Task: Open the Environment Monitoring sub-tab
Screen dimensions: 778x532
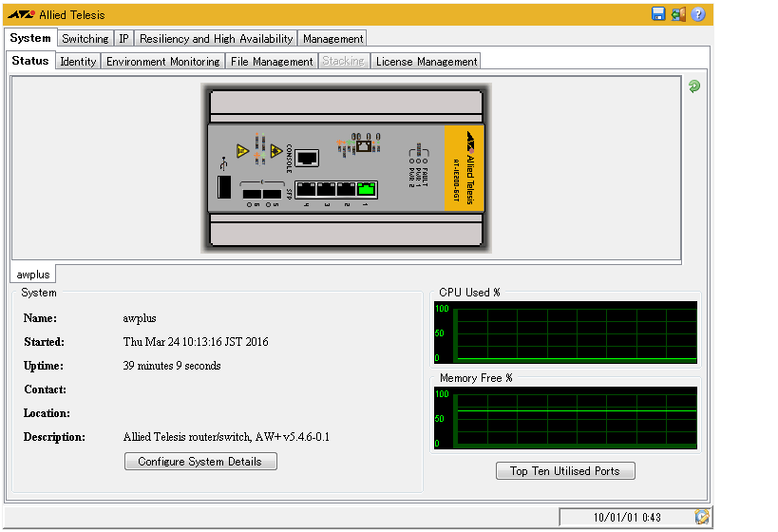Action: pyautogui.click(x=162, y=62)
